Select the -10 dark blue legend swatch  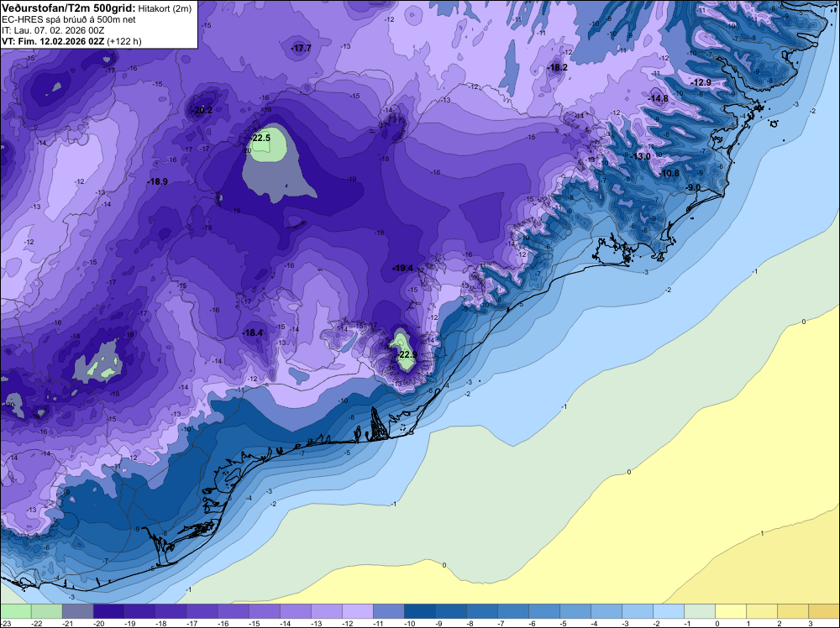[x=419, y=611]
